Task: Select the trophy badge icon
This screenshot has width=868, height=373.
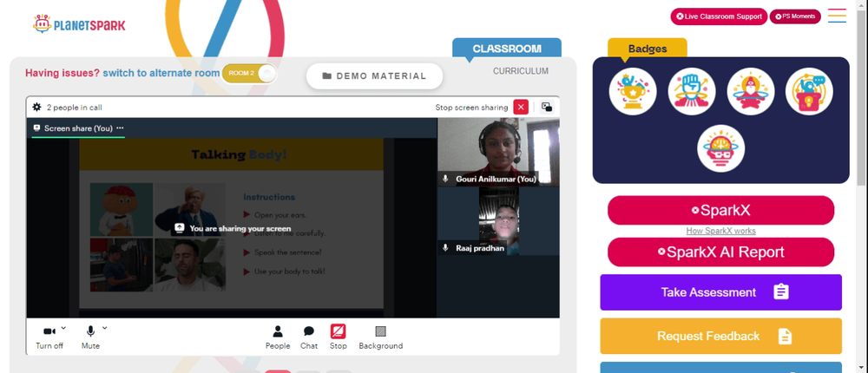Action: [x=633, y=92]
